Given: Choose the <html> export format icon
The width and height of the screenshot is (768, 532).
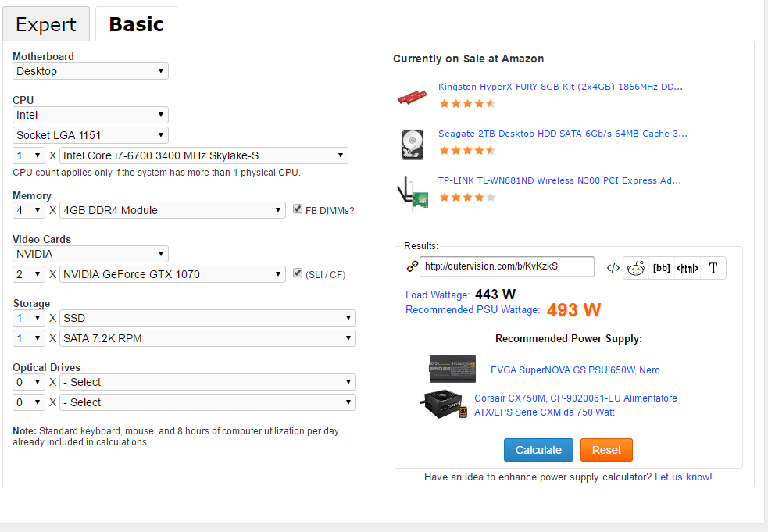Looking at the screenshot, I should coord(688,268).
